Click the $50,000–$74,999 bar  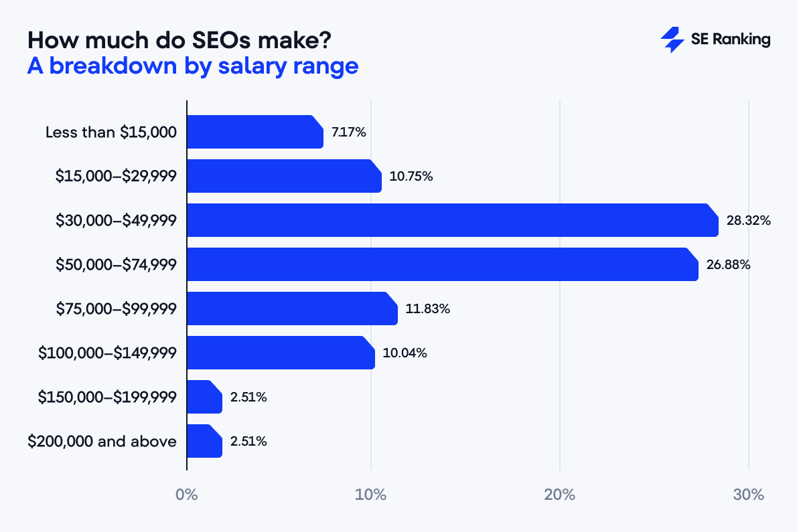[442, 264]
